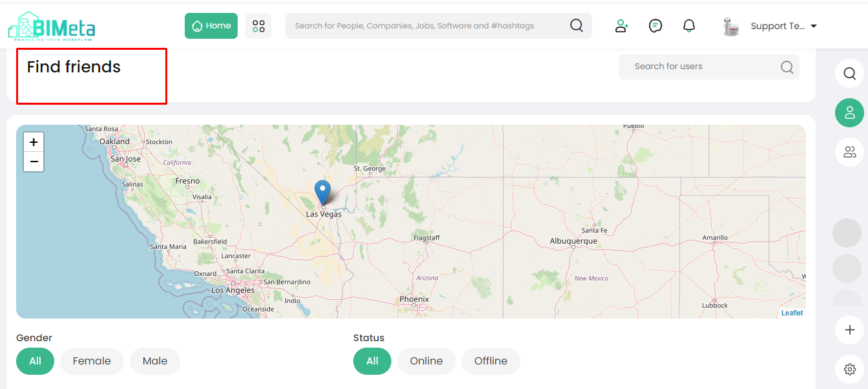The height and width of the screenshot is (389, 868).
Task: Filter by Female gender
Action: (x=92, y=361)
